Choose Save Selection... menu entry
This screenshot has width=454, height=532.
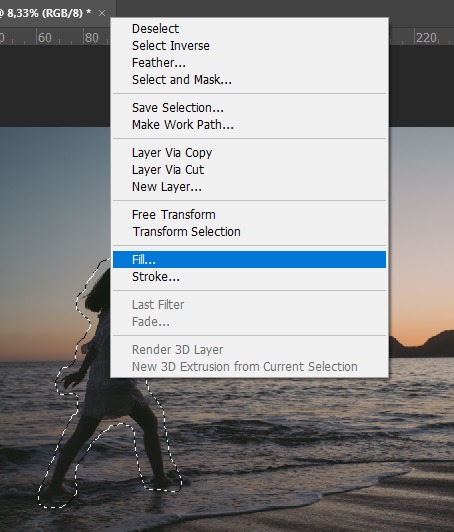click(249, 108)
